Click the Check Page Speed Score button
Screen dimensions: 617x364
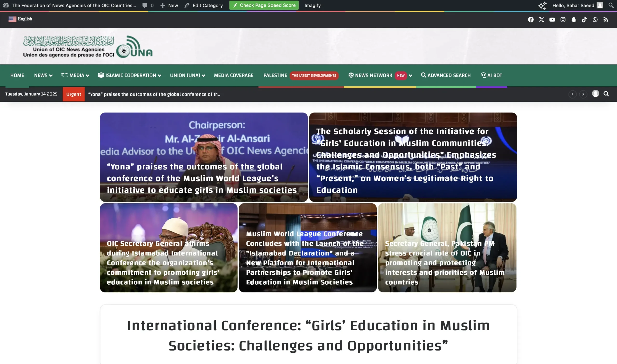pyautogui.click(x=264, y=5)
